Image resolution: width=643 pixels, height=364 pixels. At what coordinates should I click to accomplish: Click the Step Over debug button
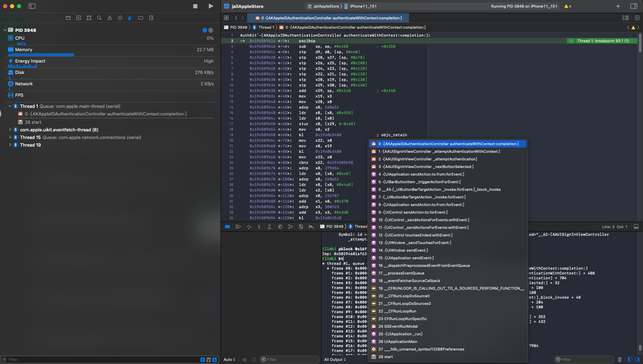[x=249, y=227]
